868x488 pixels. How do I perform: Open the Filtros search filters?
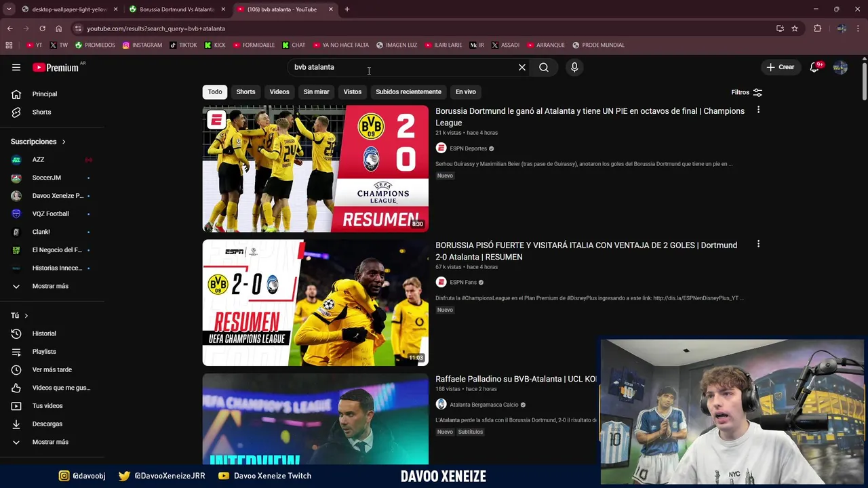click(x=747, y=92)
